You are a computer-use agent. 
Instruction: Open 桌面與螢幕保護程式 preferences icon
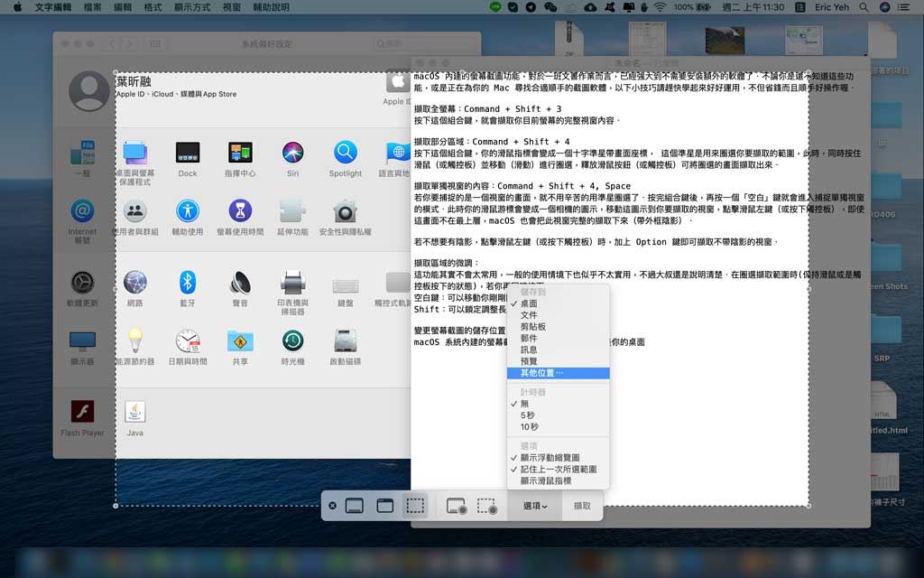click(135, 154)
